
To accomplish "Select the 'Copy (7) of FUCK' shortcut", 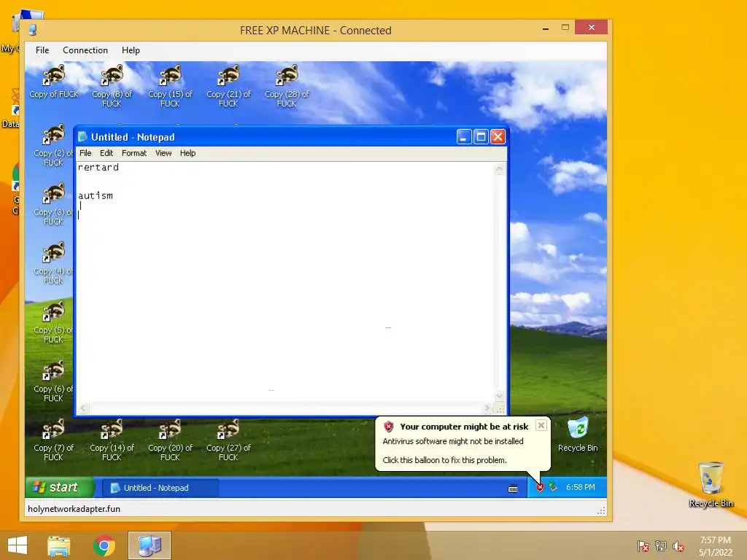I will (x=53, y=440).
